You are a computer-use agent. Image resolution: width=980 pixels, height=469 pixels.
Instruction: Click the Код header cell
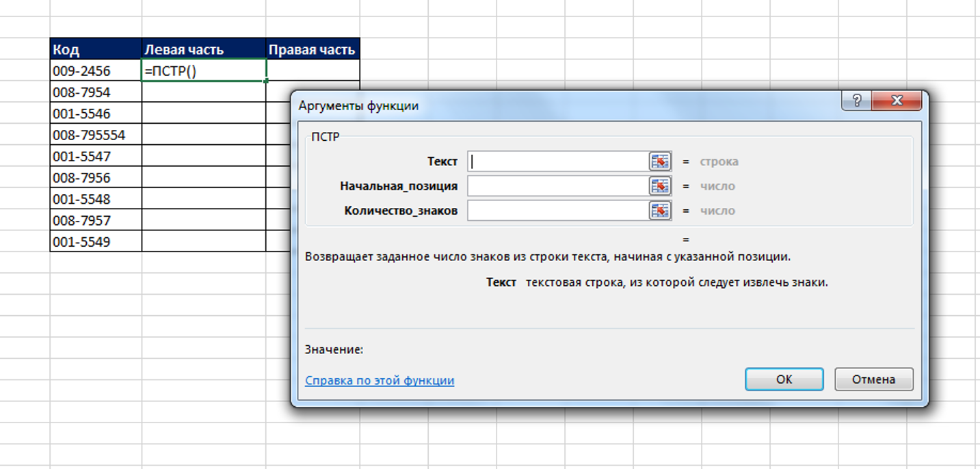tap(96, 49)
